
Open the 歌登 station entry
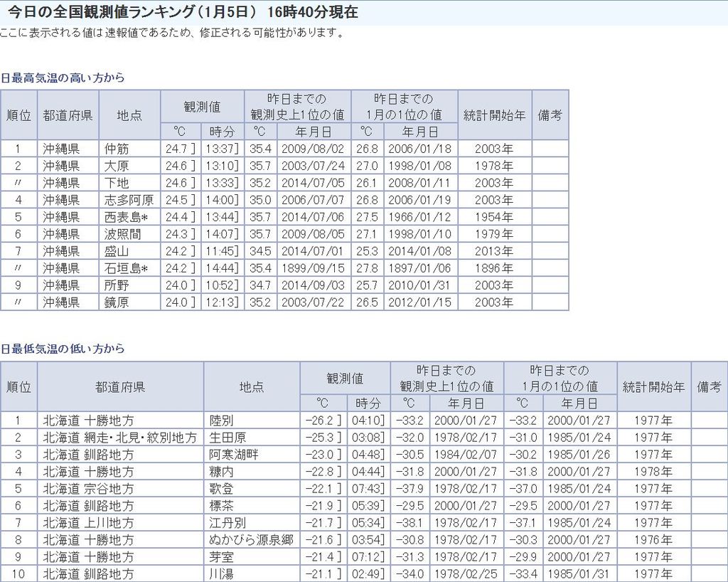[222, 489]
